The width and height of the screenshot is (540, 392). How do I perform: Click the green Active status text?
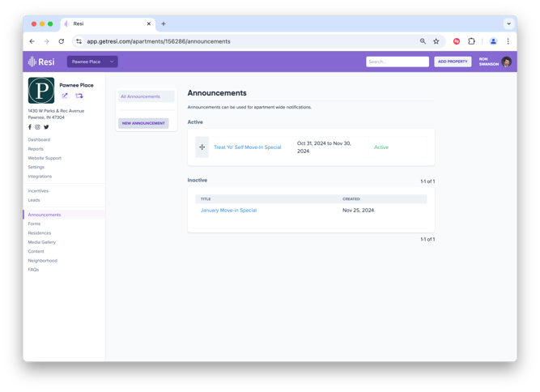(x=381, y=147)
